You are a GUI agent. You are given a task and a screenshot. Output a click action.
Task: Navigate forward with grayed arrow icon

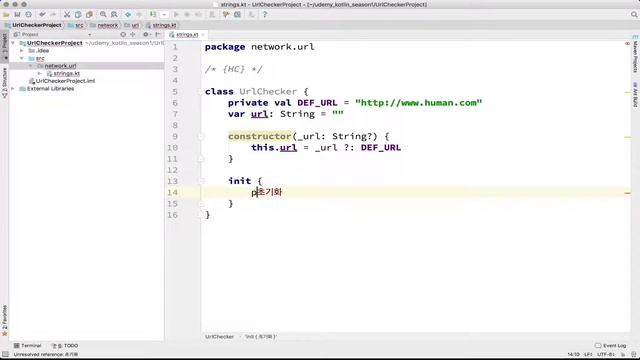click(x=139, y=15)
